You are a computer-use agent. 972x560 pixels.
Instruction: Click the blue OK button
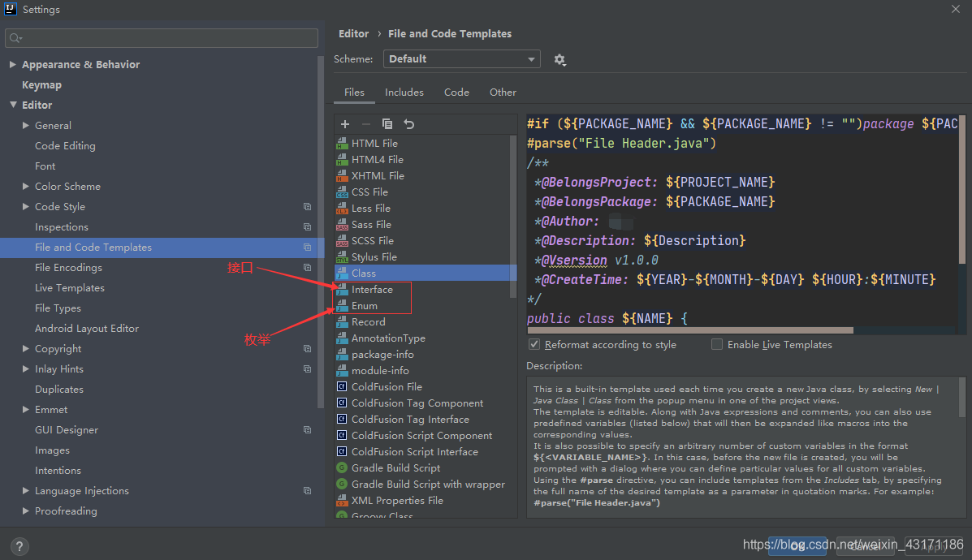[x=797, y=545]
